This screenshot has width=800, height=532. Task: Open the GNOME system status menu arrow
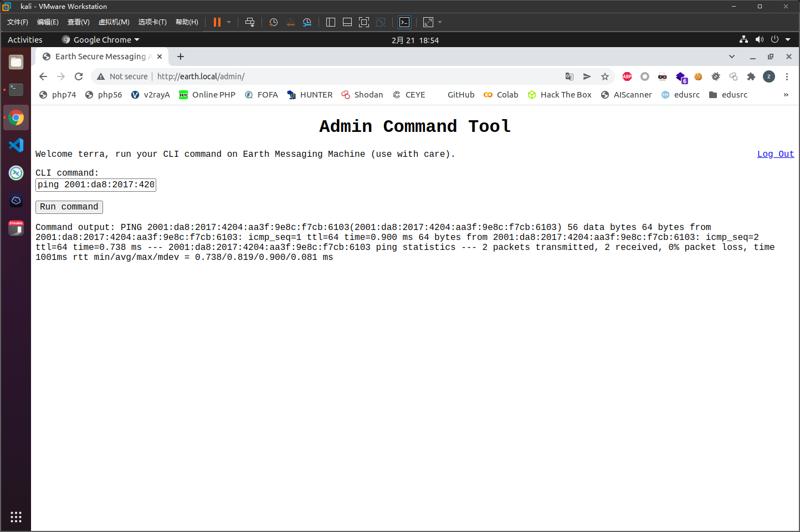coord(788,40)
